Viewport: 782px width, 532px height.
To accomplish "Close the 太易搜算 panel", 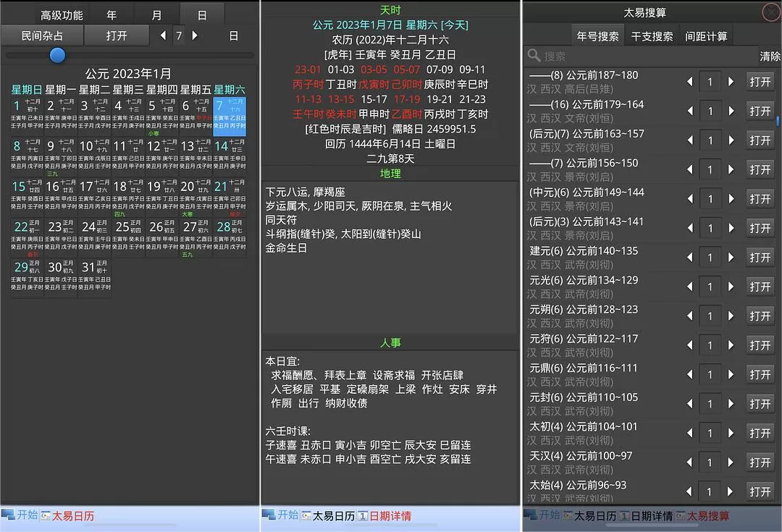I will tap(771, 12).
